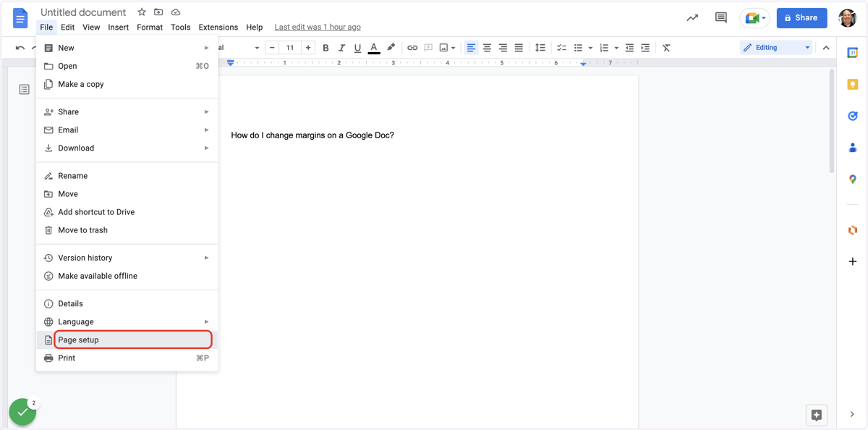The width and height of the screenshot is (868, 430).
Task: Click the insert image icon
Action: coord(444,48)
